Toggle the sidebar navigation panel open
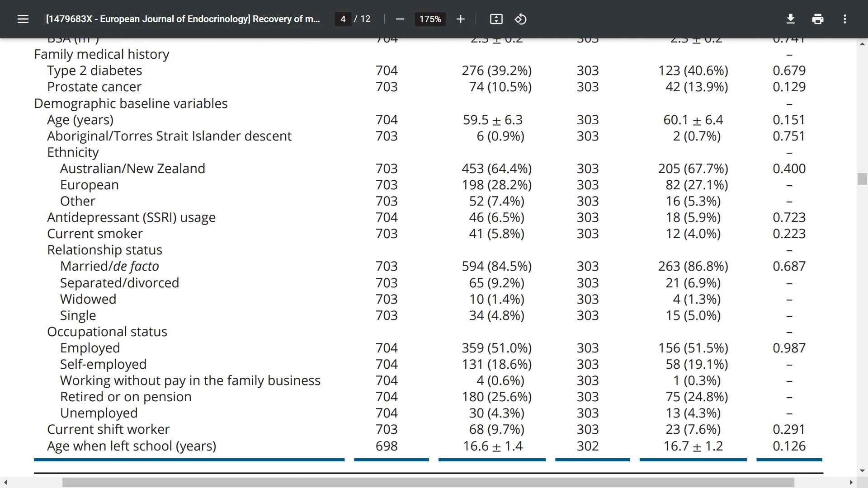 point(23,19)
